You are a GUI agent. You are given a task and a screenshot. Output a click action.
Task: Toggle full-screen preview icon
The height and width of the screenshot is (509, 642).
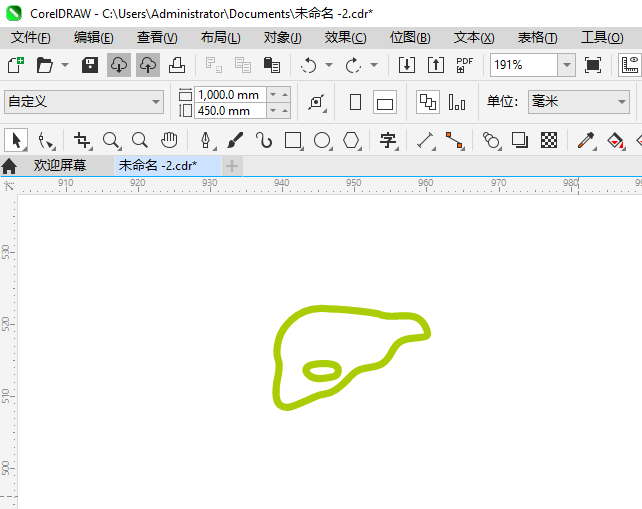593,65
